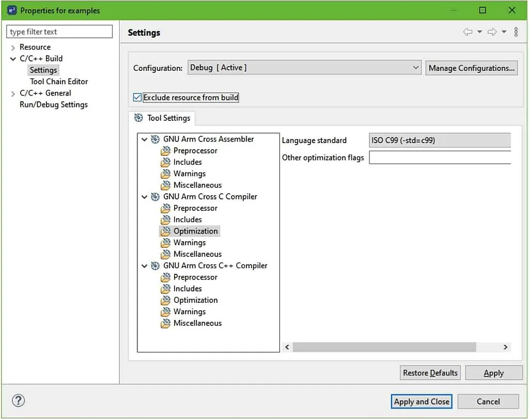
Task: Collapse the GNU Arm Cross C Compiler section
Action: pos(144,196)
